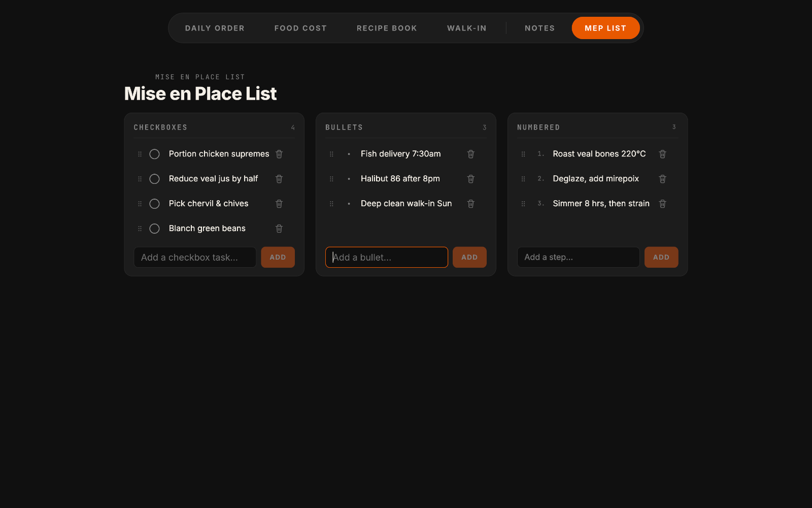The image size is (812, 508).
Task: Delete the Portion chicken supremes task
Action: click(x=279, y=154)
